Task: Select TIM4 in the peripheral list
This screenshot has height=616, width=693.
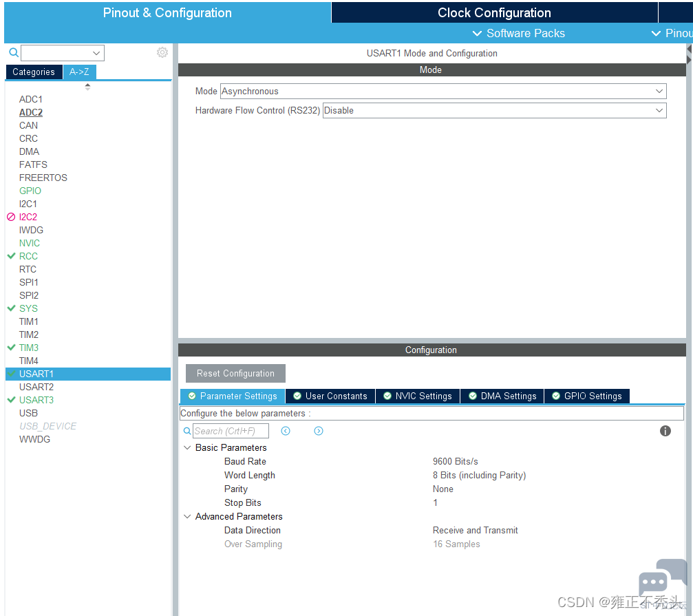Action: point(29,361)
